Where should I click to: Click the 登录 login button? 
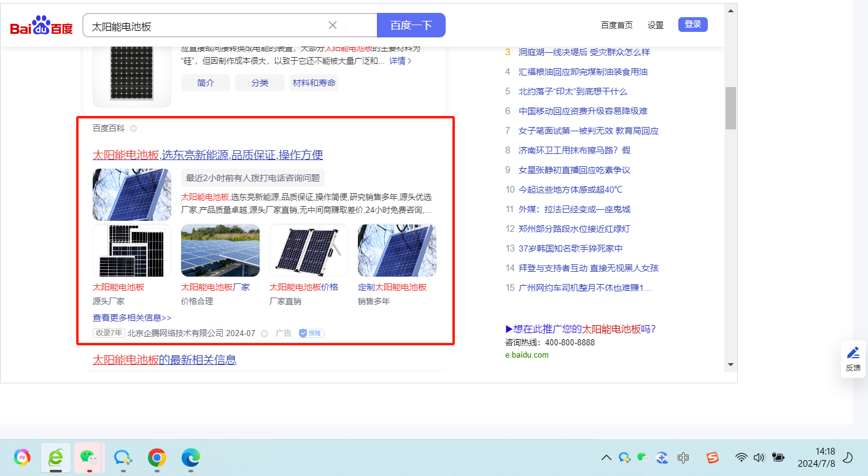(692, 25)
